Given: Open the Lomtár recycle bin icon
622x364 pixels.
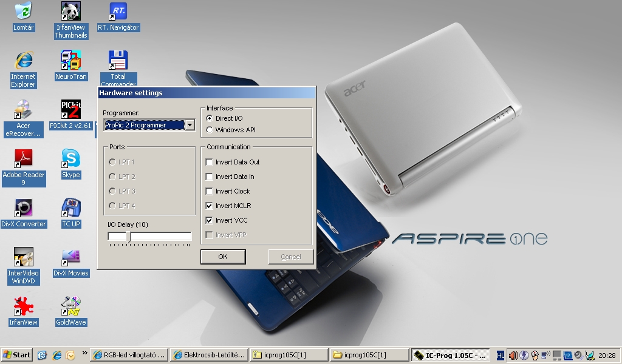Looking at the screenshot, I should 24,16.
